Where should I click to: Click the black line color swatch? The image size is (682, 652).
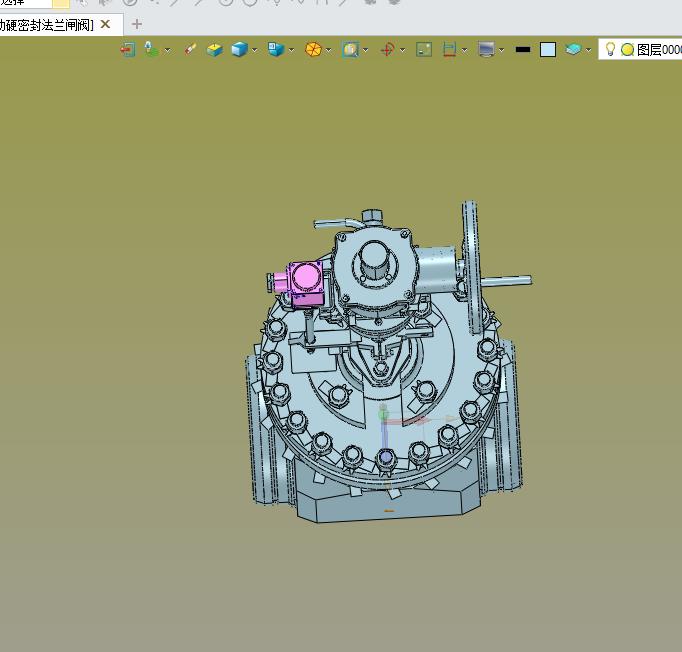coord(523,50)
